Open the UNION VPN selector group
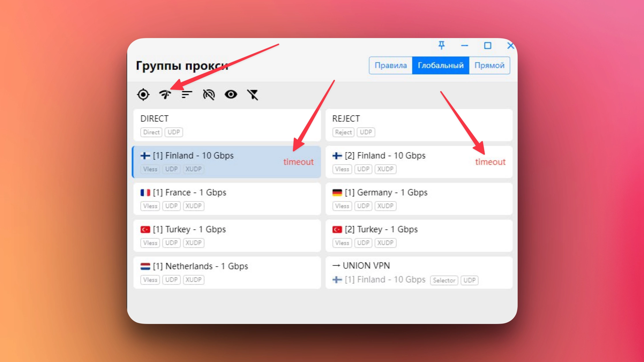Image resolution: width=644 pixels, height=362 pixels. pyautogui.click(x=419, y=272)
